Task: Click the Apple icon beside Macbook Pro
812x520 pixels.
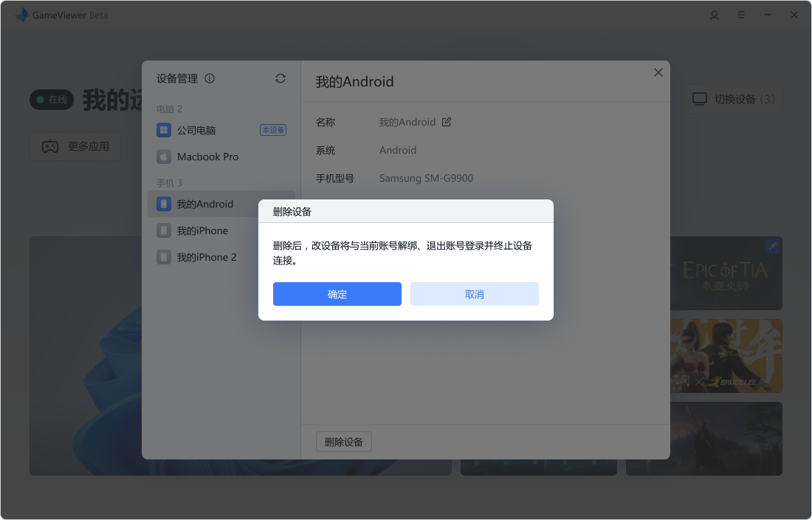Action: [x=163, y=157]
